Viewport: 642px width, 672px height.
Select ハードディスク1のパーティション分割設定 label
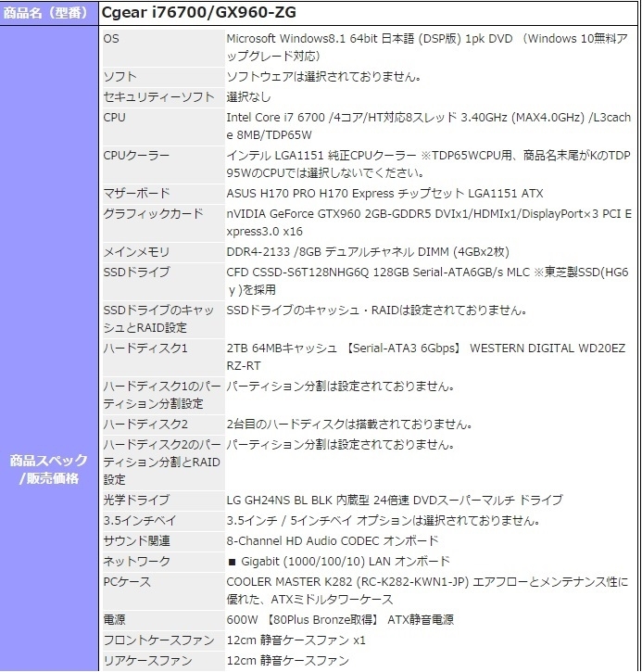pyautogui.click(x=162, y=395)
